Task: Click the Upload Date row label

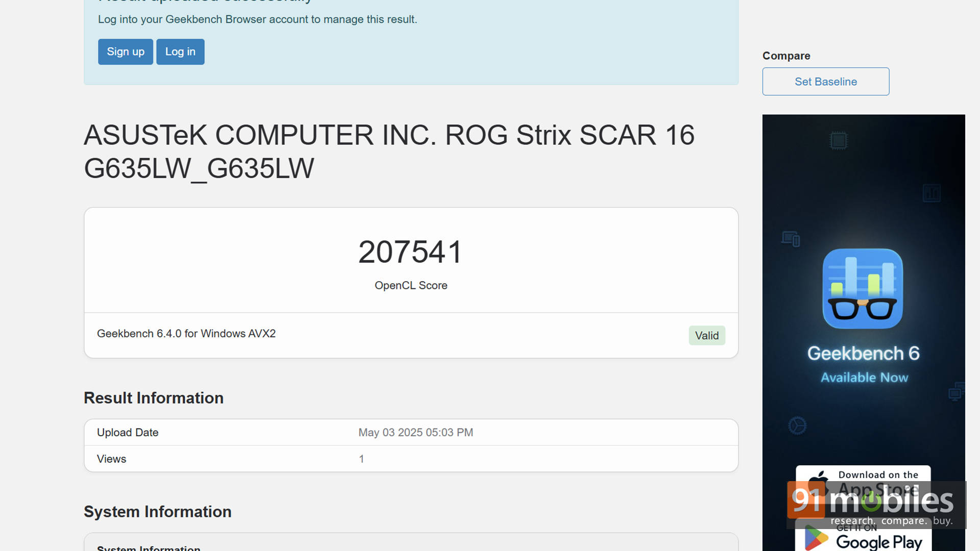Action: coord(128,433)
